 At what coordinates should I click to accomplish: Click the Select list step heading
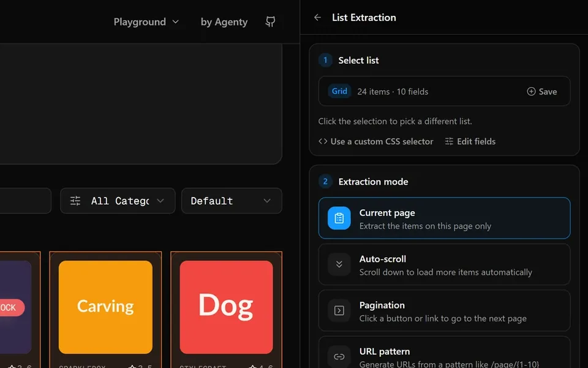point(358,60)
